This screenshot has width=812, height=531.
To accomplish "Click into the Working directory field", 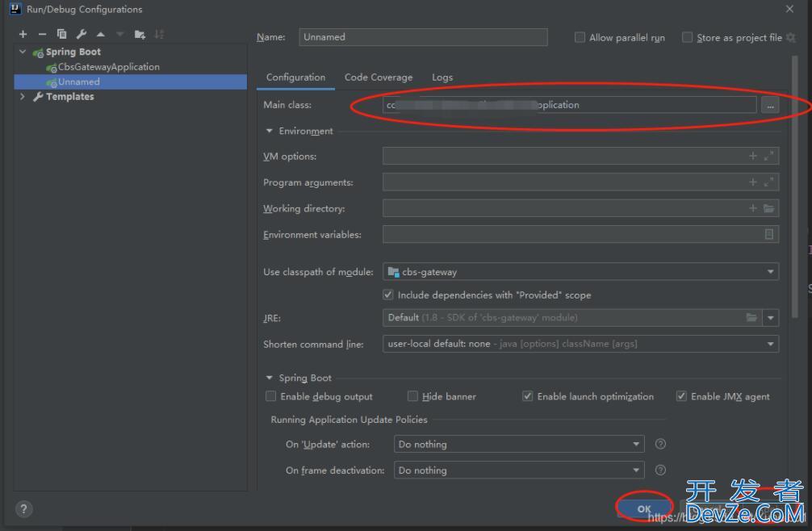I will tap(580, 208).
